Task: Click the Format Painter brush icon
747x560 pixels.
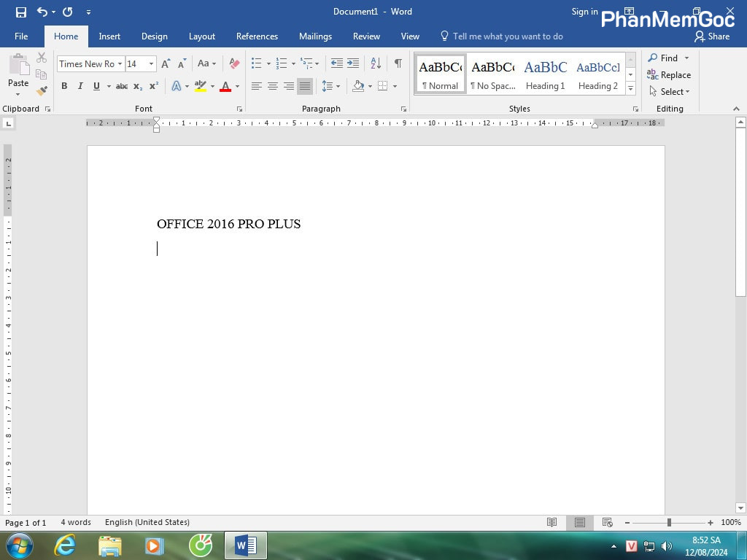Action: [x=42, y=91]
